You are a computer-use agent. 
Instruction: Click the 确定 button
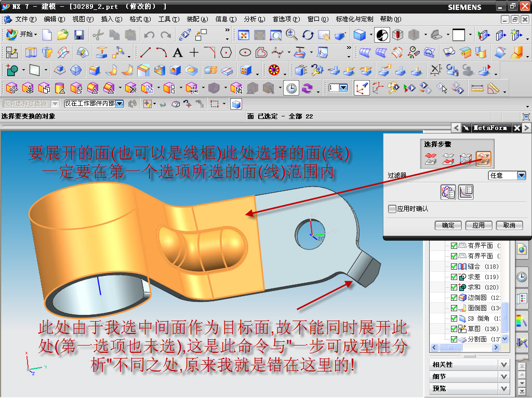point(448,225)
